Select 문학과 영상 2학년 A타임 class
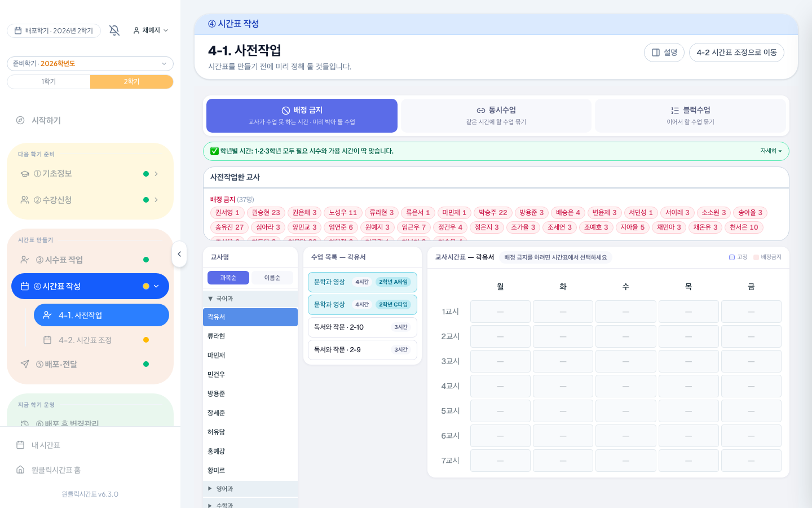The image size is (812, 508). click(363, 282)
